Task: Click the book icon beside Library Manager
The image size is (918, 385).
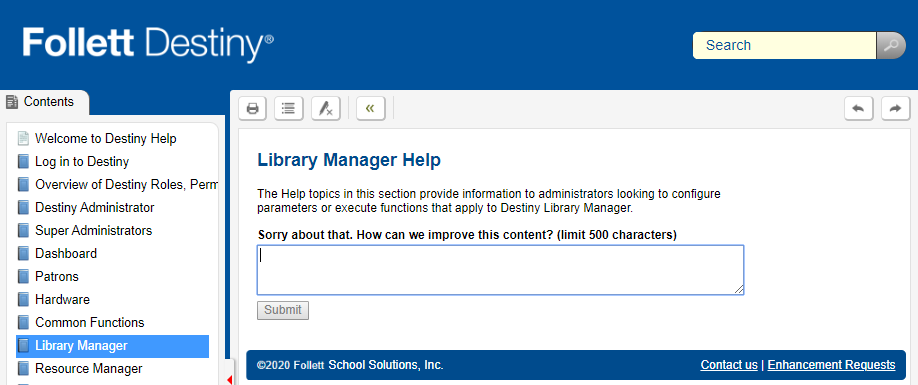Action: [x=23, y=346]
